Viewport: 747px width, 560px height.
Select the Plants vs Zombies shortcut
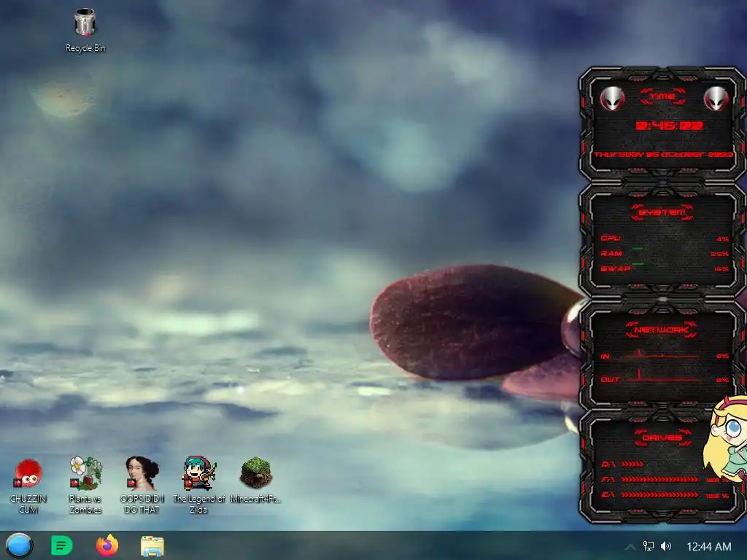click(x=85, y=485)
